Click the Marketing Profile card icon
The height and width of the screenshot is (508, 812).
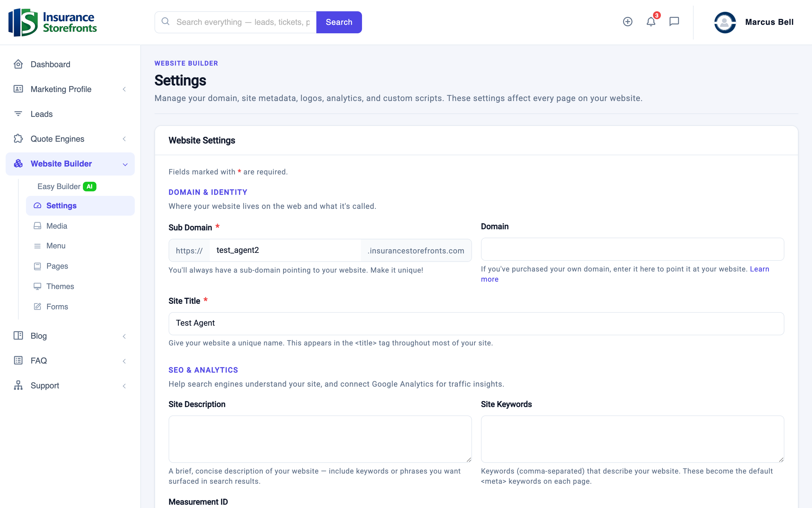click(x=18, y=89)
